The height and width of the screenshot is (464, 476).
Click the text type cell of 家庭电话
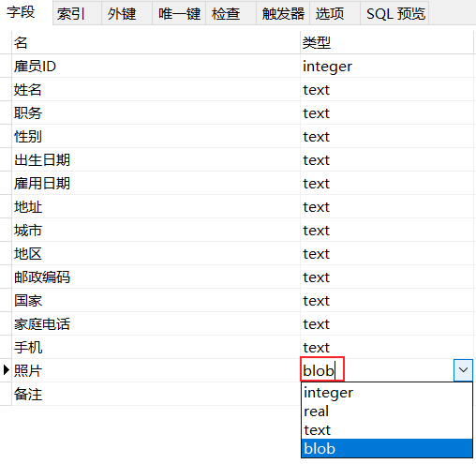point(387,323)
